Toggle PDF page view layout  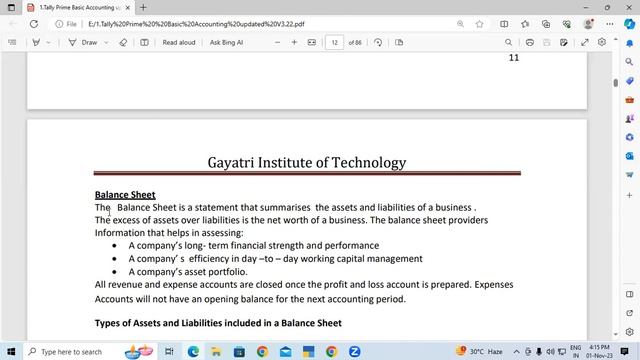click(144, 42)
